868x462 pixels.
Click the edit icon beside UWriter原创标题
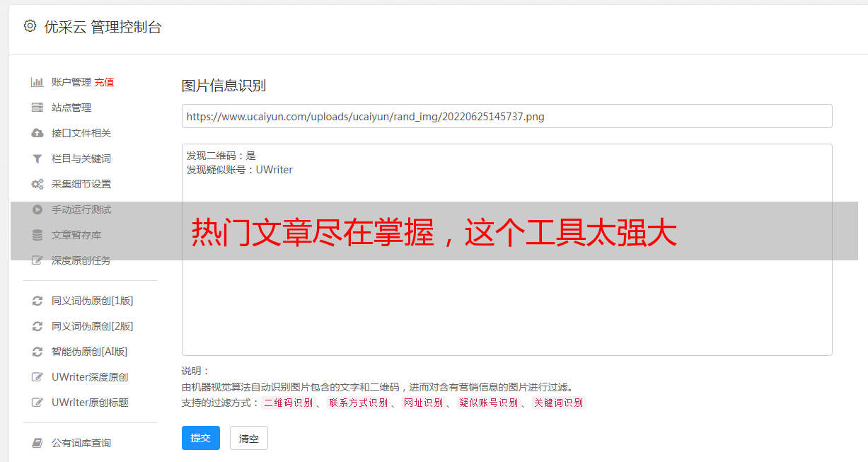pyautogui.click(x=37, y=403)
